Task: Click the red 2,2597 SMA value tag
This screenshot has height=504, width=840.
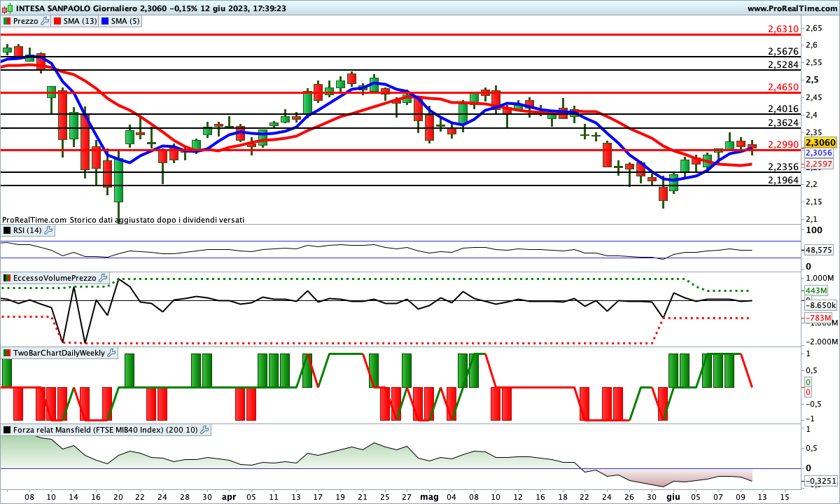Action: click(x=819, y=164)
